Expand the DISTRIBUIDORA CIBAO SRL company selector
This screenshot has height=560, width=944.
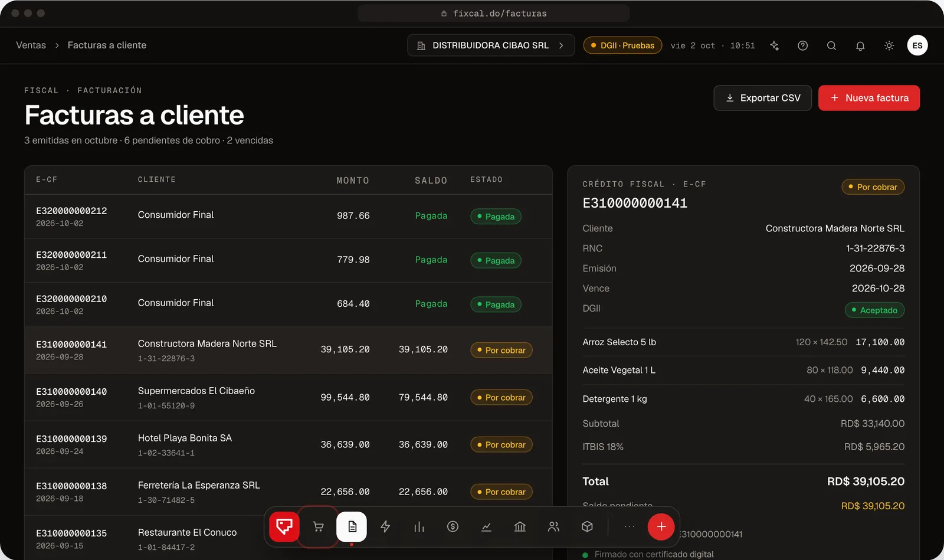click(x=491, y=45)
